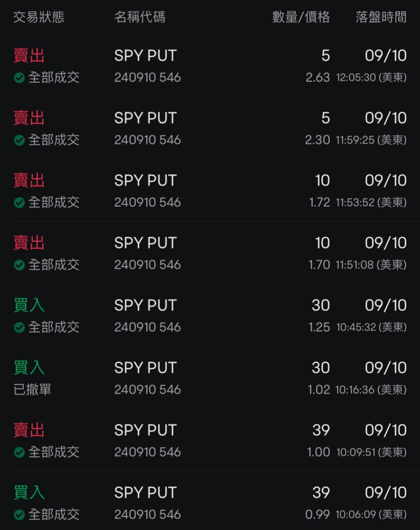The width and height of the screenshot is (420, 530).
Task: Click the 落盤時間 column header
Action: tap(381, 17)
